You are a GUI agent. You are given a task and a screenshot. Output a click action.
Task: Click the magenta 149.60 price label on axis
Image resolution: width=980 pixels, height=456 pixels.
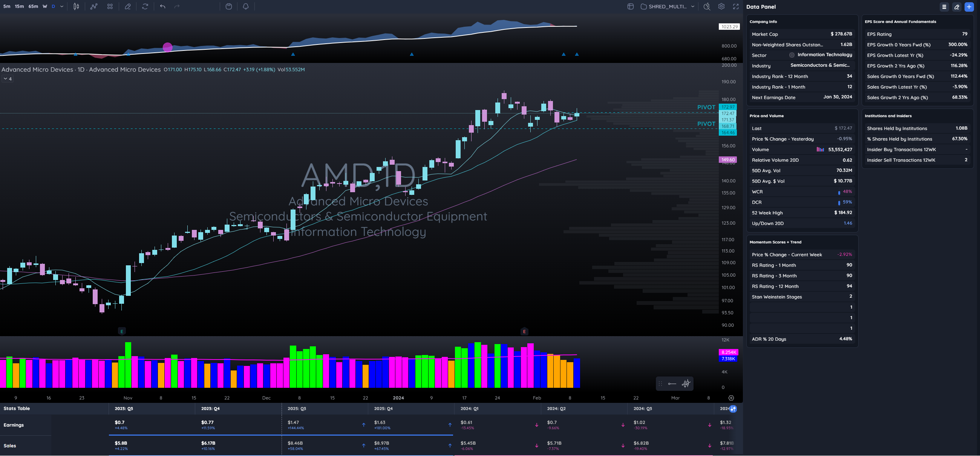click(x=727, y=160)
